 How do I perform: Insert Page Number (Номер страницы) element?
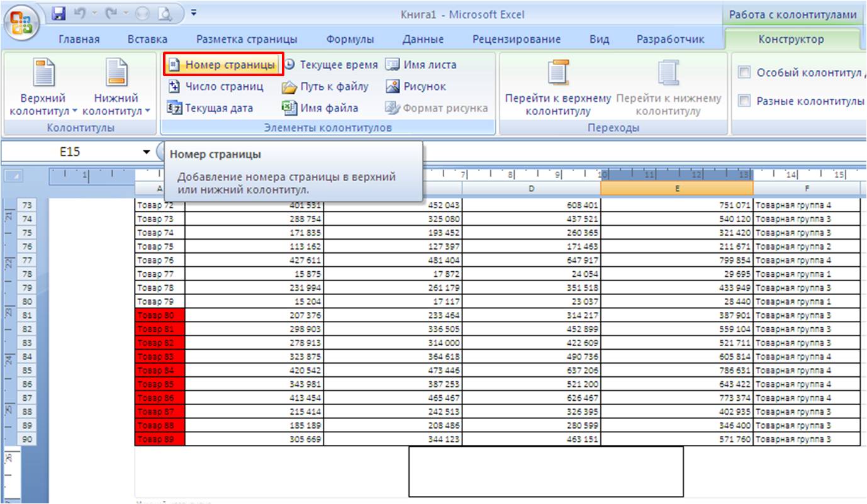pyautogui.click(x=222, y=65)
